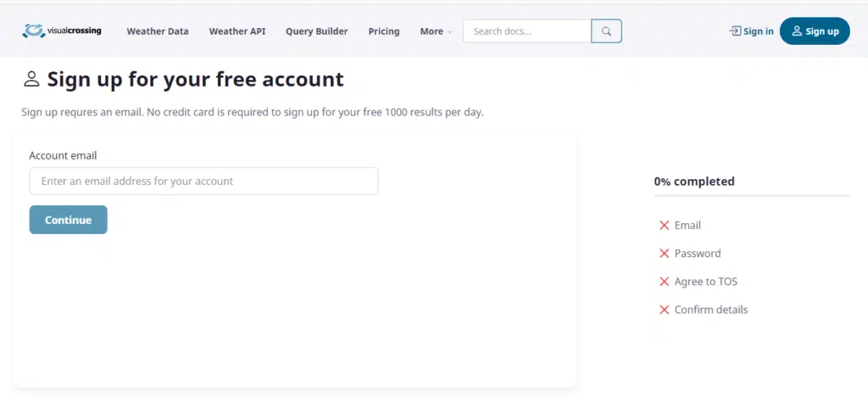
Task: Click the red X beside Confirm details
Action: click(x=665, y=310)
